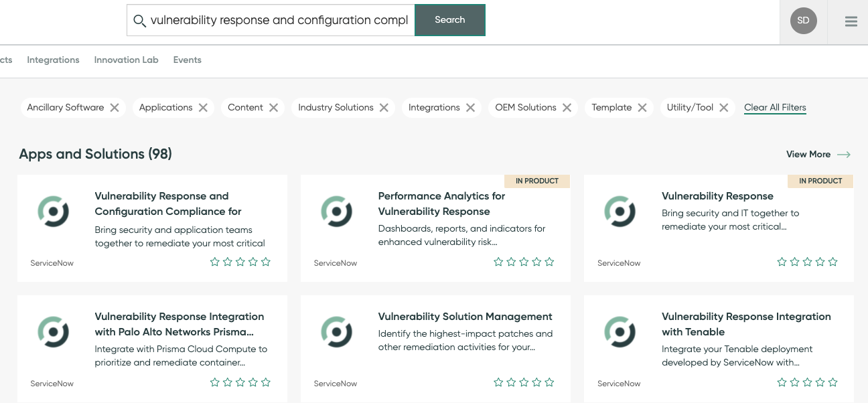This screenshot has height=403, width=868.
Task: Open the Events navigation tab
Action: (x=187, y=60)
